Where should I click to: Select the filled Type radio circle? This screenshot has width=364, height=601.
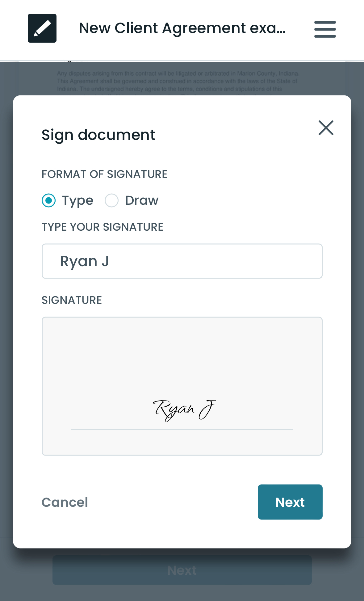point(48,200)
